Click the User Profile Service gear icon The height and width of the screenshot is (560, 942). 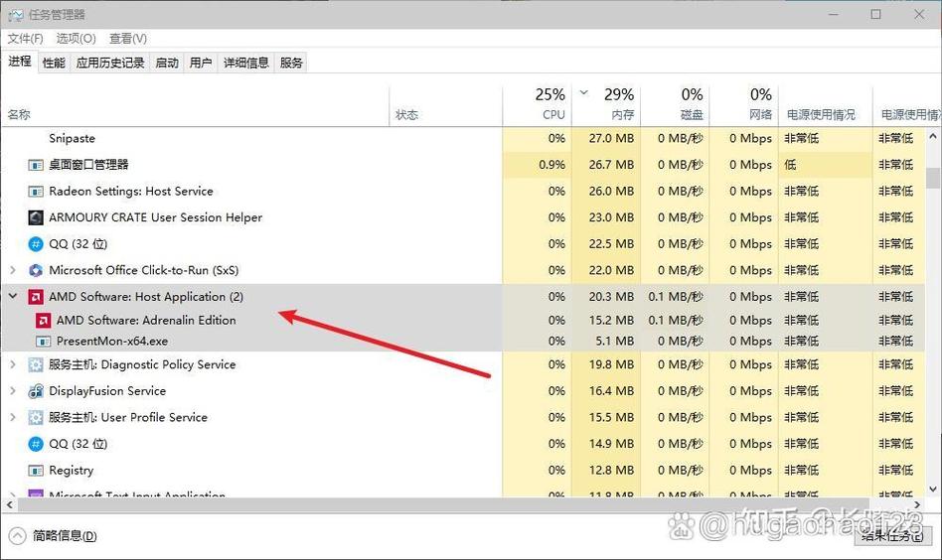coord(36,417)
